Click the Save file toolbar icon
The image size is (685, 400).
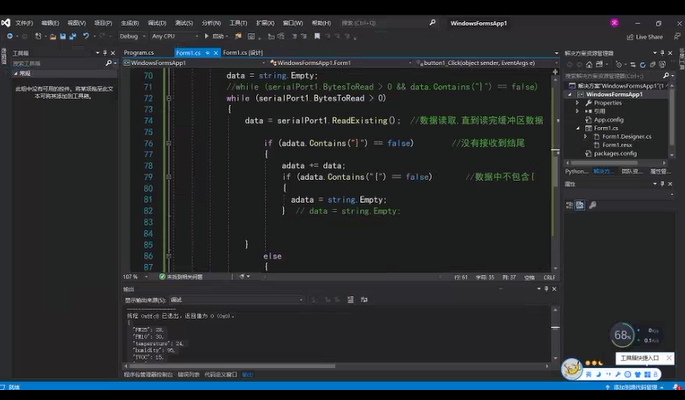(x=63, y=37)
